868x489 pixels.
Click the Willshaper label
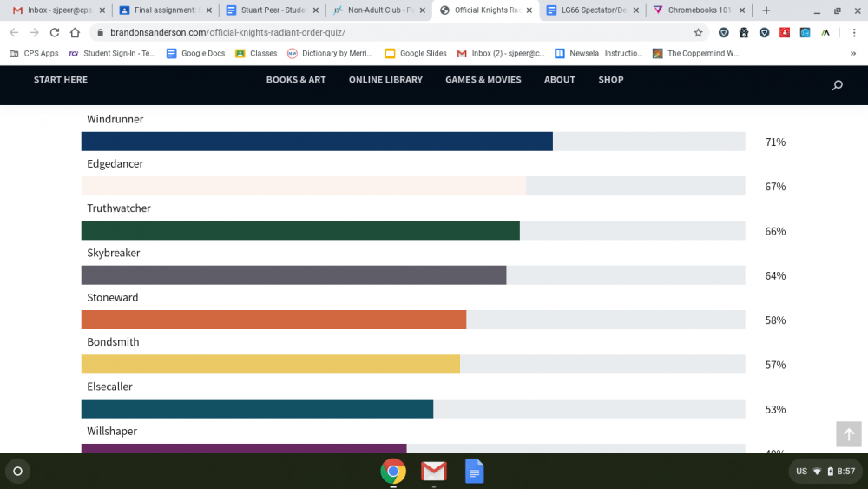[112, 431]
